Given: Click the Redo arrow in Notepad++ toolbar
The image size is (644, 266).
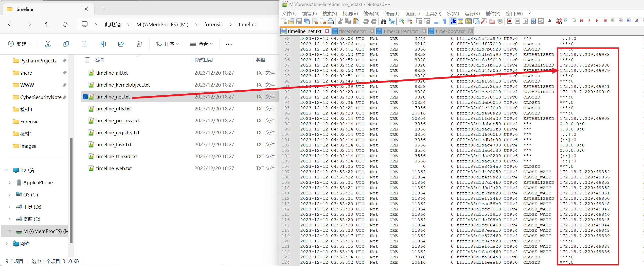Looking at the screenshot, I should [374, 21].
